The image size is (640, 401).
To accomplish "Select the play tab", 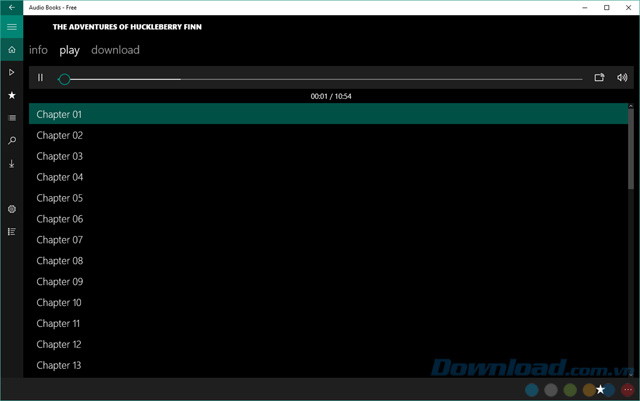I will coord(69,50).
